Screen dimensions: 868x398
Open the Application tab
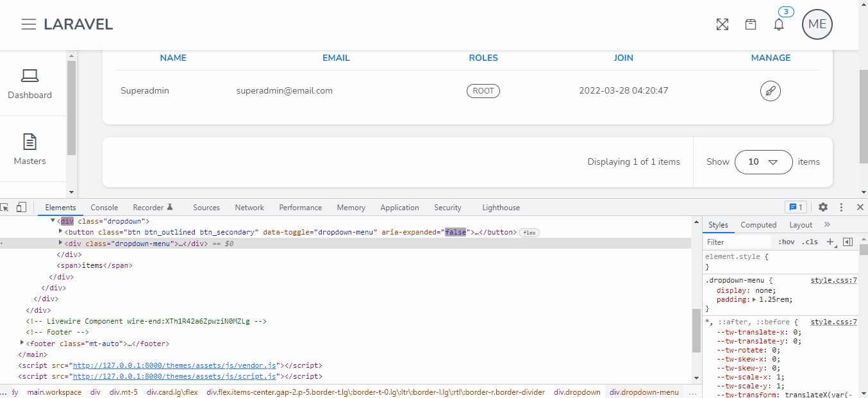coord(399,208)
